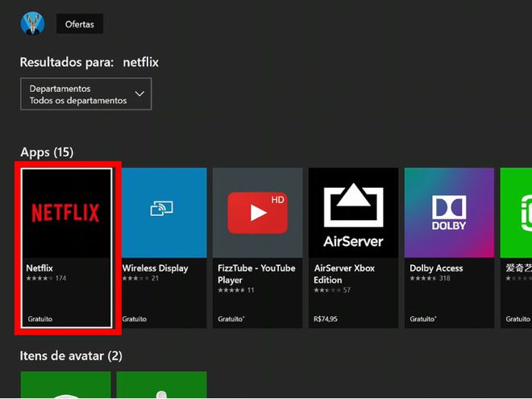Click Gratuito label under Netflix

[x=40, y=319]
